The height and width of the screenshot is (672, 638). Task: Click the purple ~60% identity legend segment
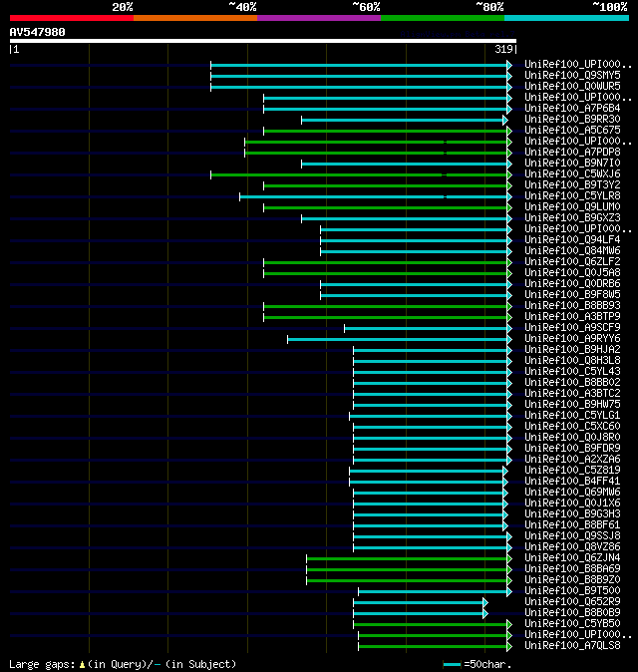pyautogui.click(x=319, y=18)
